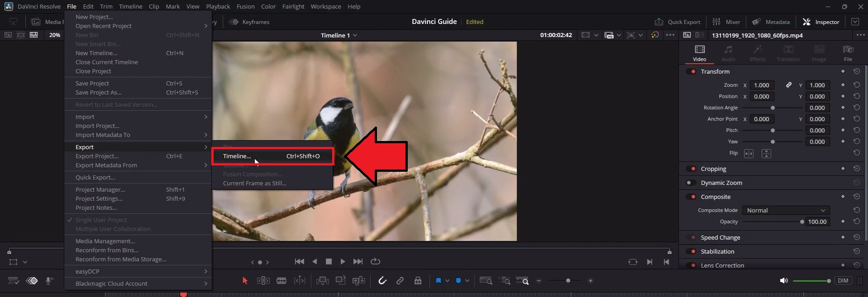Disable the Transform section toggle
Screen dimensions: 868x297
click(x=691, y=71)
